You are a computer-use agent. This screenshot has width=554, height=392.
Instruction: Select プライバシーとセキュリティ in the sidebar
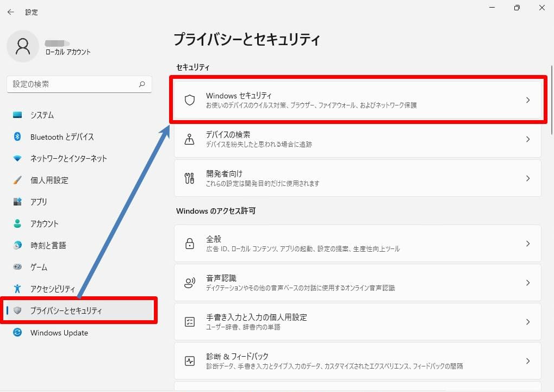point(79,310)
